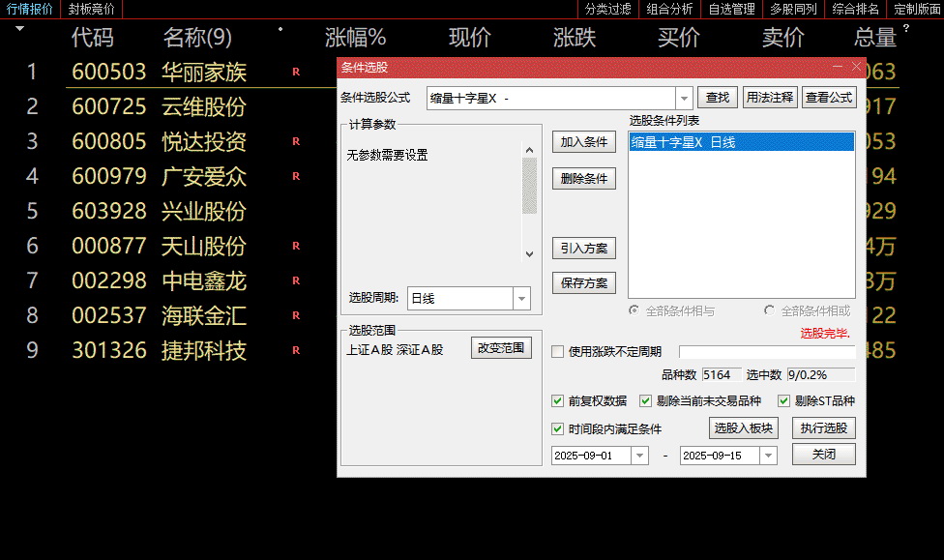The width and height of the screenshot is (944, 560).
Task: Disable the 剔除ST品种 checkbox
Action: (x=784, y=400)
